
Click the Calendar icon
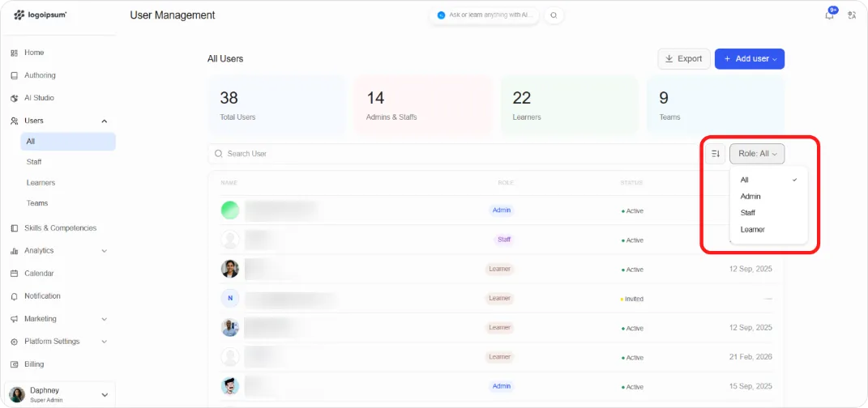[15, 274]
